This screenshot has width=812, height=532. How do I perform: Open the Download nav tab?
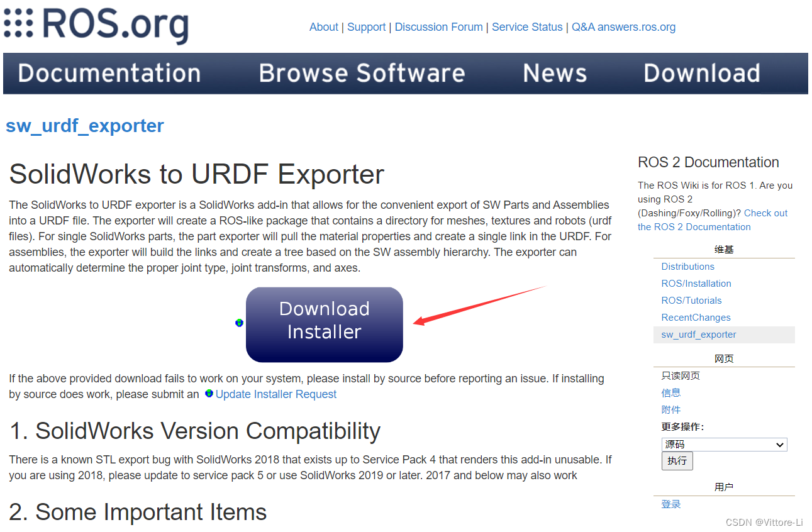702,74
